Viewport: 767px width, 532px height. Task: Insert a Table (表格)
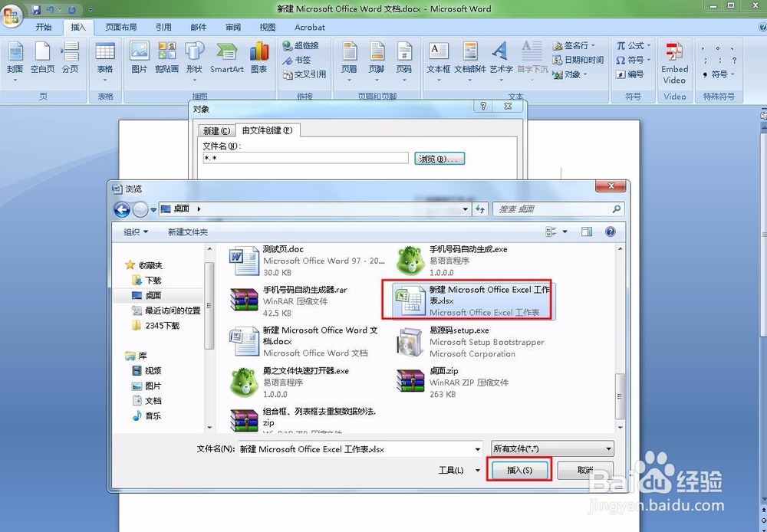pos(106,57)
